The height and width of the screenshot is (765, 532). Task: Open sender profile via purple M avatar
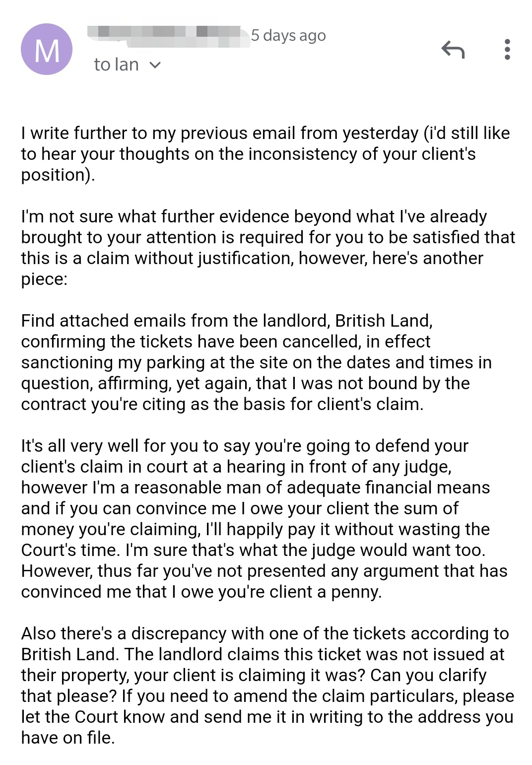pos(47,49)
